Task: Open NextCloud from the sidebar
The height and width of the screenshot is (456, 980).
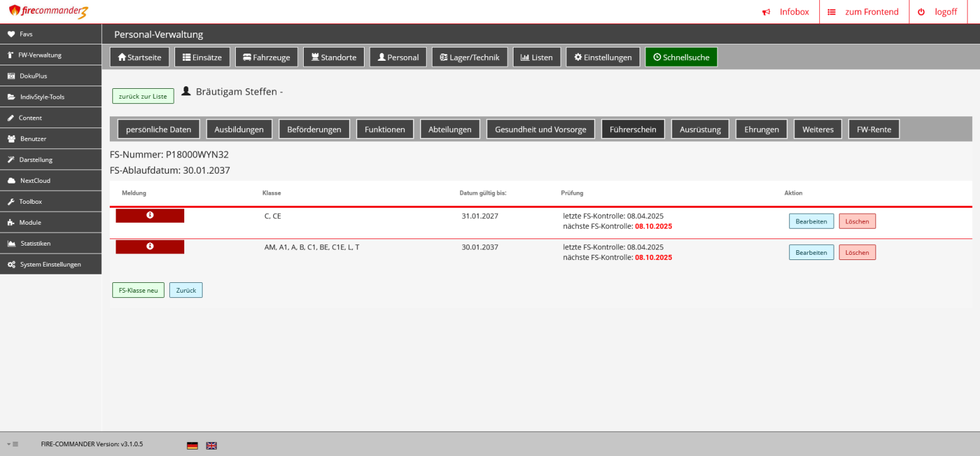Action: 35,180
